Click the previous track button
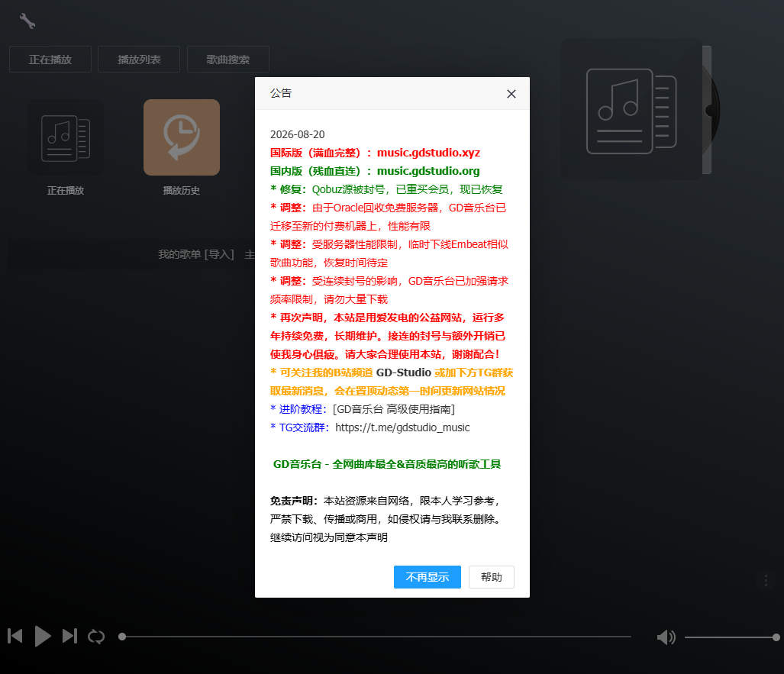 15,636
